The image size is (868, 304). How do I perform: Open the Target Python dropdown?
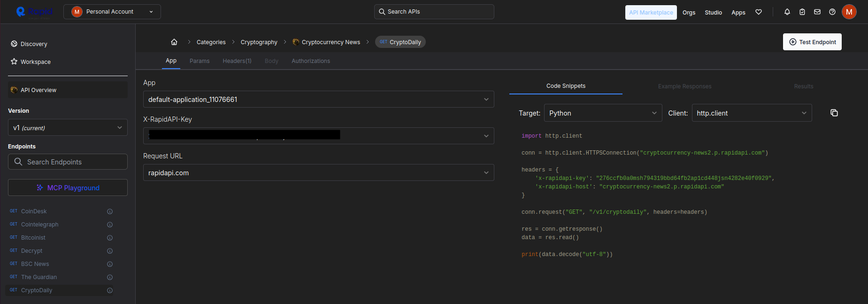(x=603, y=113)
